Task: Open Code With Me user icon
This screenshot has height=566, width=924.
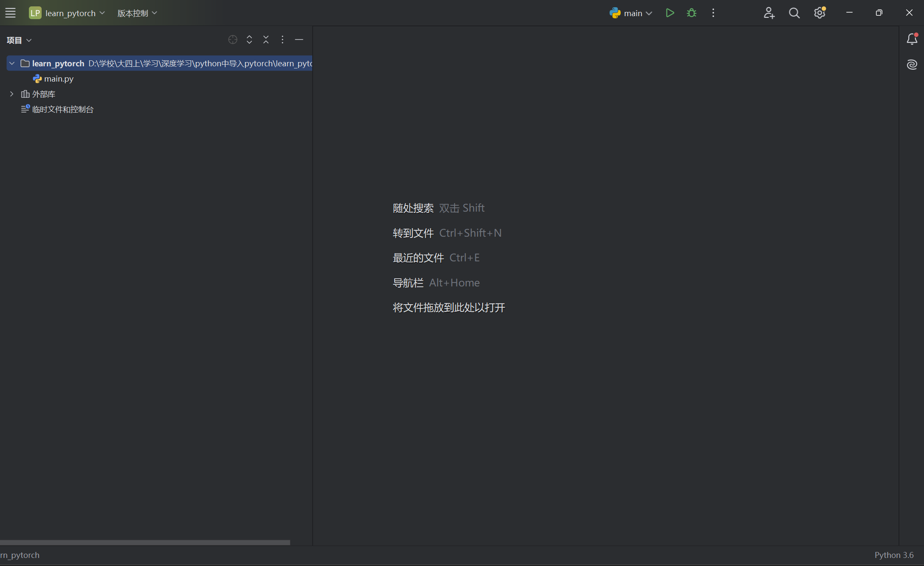Action: coord(769,13)
